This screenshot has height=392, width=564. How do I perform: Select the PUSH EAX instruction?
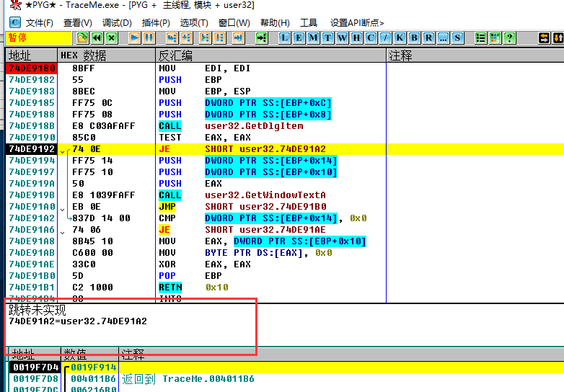190,183
